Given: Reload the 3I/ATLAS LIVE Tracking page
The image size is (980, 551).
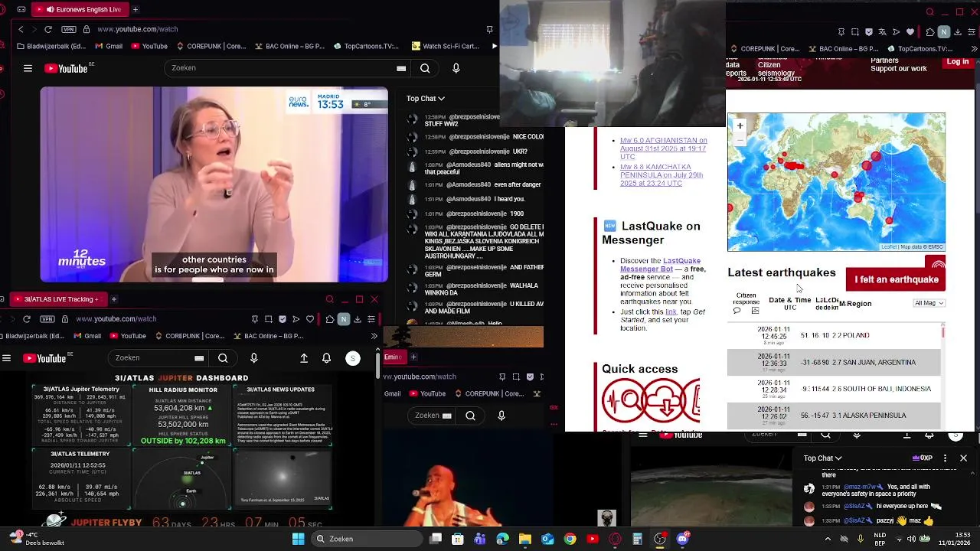Looking at the screenshot, I should point(27,319).
